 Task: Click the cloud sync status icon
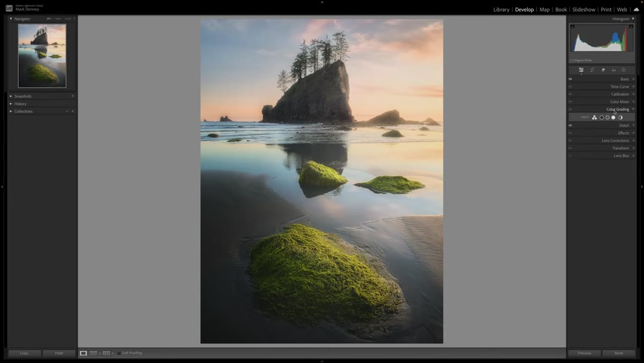[636, 9]
